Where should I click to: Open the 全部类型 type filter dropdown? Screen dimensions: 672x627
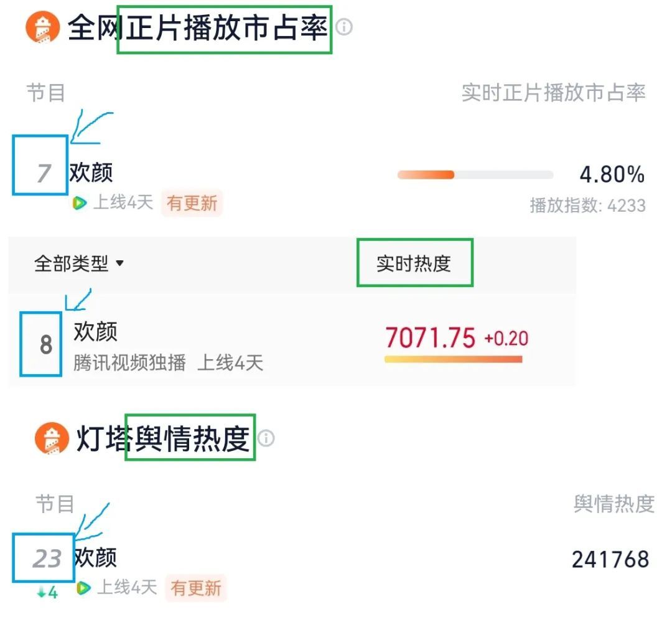click(78, 263)
